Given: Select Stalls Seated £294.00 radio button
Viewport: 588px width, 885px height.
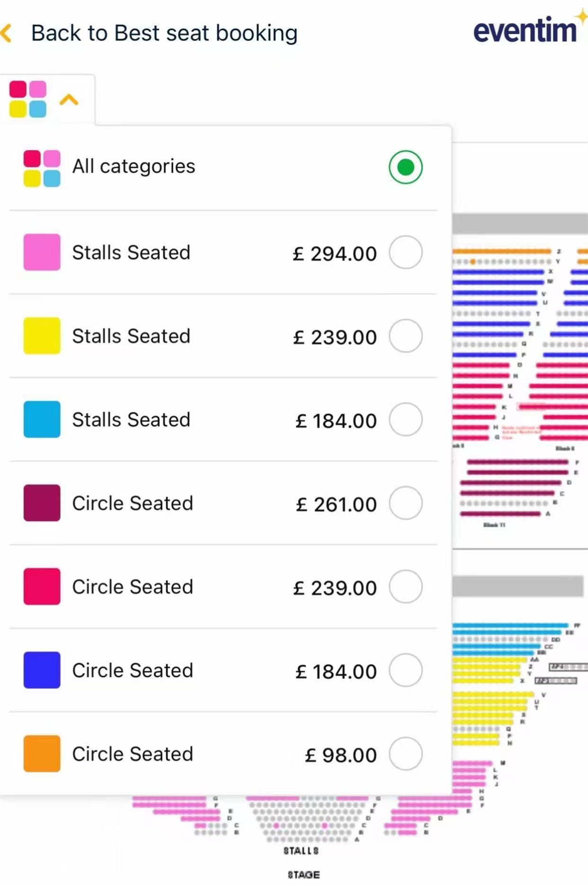Looking at the screenshot, I should point(406,252).
